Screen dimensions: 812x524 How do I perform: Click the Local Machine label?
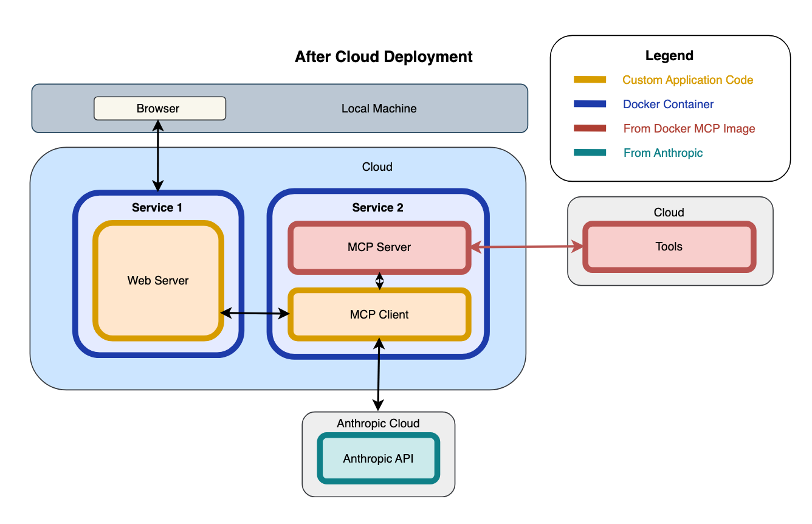coord(379,109)
